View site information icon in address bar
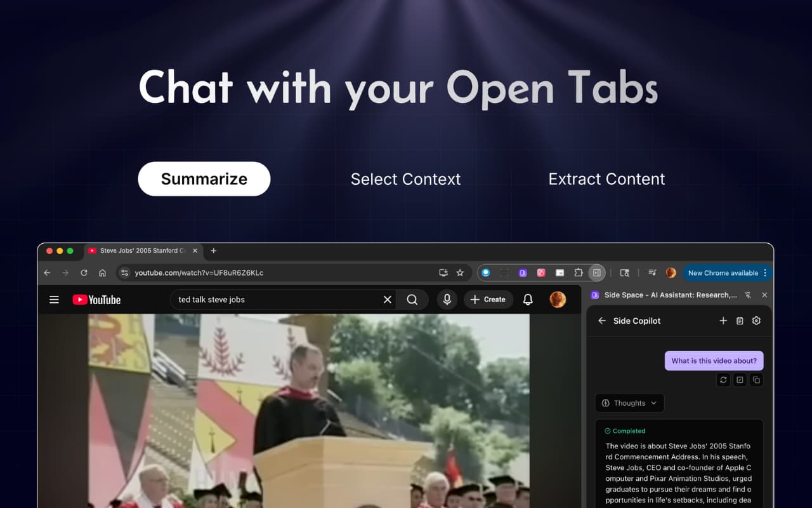This screenshot has height=508, width=812. coord(124,273)
